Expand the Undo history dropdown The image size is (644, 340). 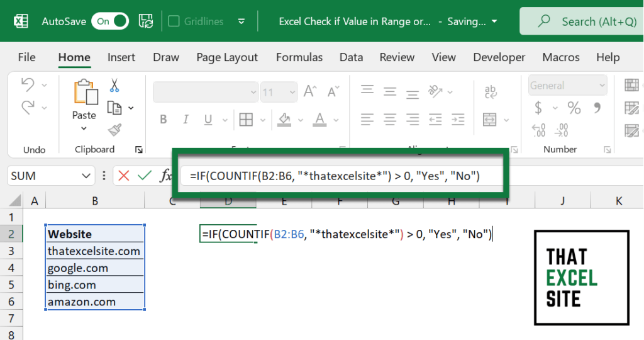pos(45,86)
